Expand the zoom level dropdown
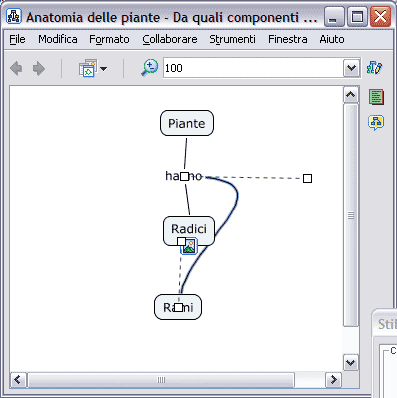 [x=351, y=68]
